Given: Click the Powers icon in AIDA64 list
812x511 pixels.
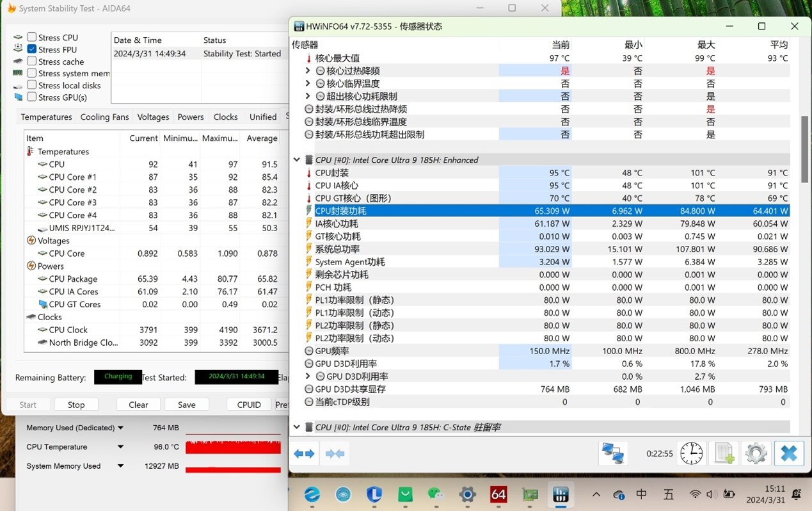Looking at the screenshot, I should click(31, 266).
